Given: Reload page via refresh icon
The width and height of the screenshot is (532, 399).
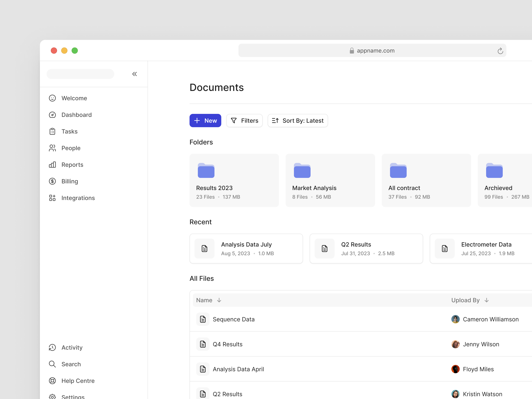Looking at the screenshot, I should 500,51.
